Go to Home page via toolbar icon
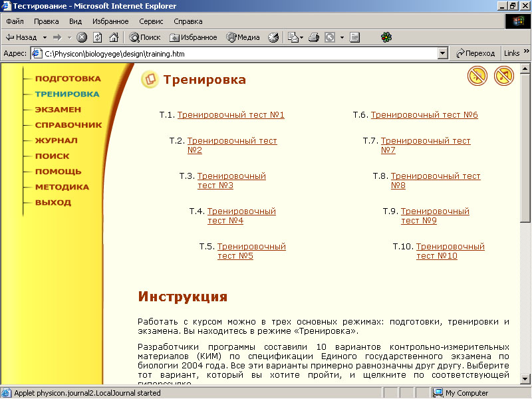Viewport: 532px width, 399px height. [x=114, y=37]
